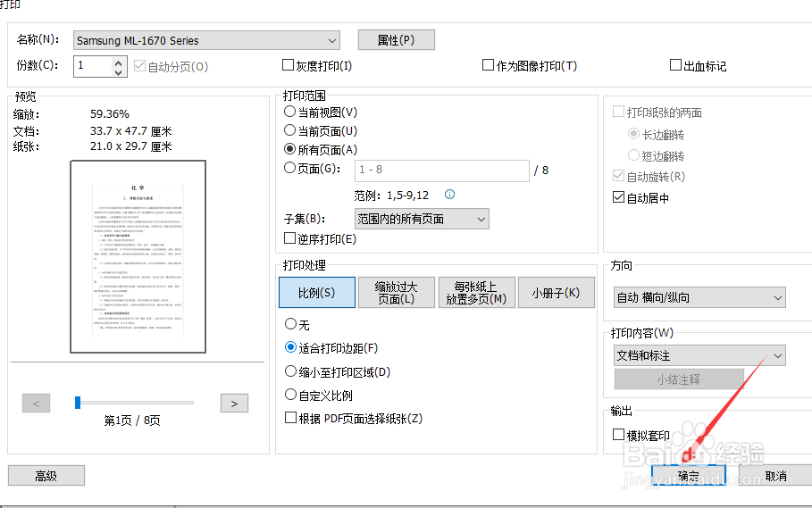Select the 缩小至打印区域(D) radio option
The height and width of the screenshot is (508, 812).
click(x=290, y=371)
